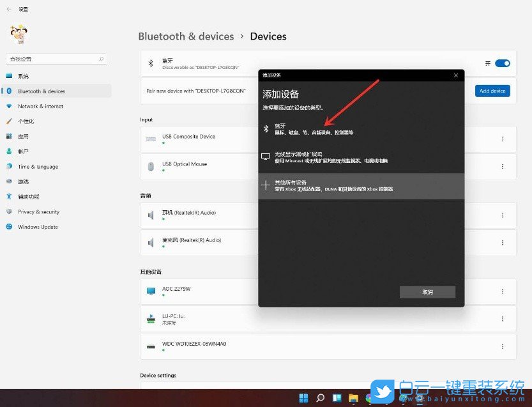Open more options for USB Optical Mouse
Screen dimensions: 532x407
(503, 167)
